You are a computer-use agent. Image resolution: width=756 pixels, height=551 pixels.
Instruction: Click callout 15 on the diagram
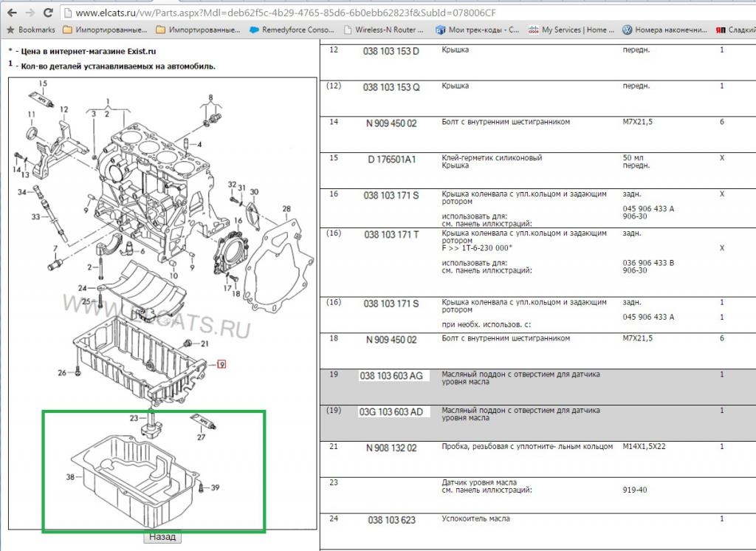tap(43, 83)
